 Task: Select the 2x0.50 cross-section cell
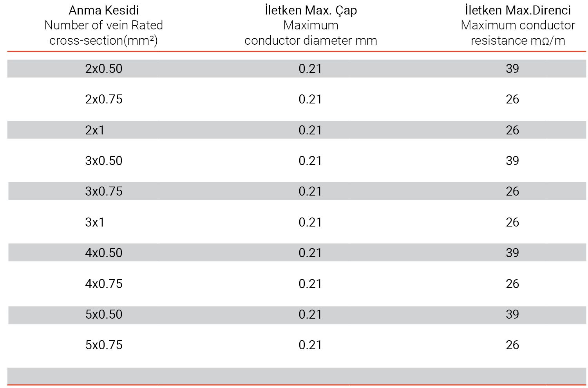(104, 69)
